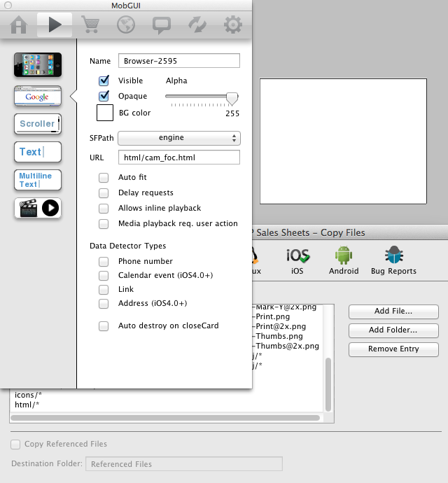
Task: Switch to the Android tab
Action: point(343,259)
